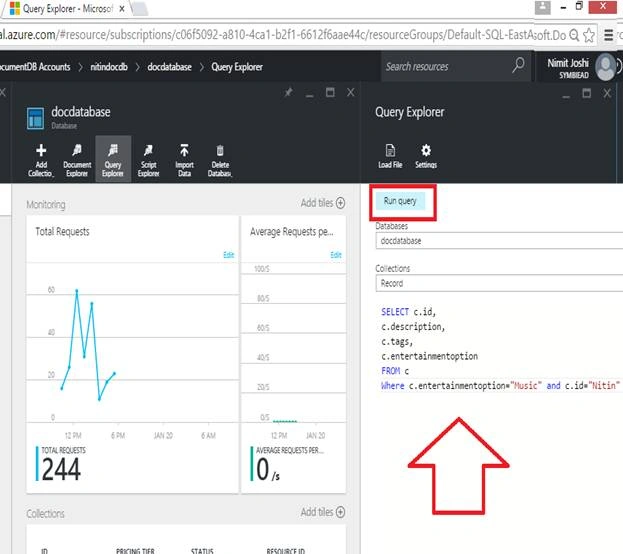Edit the Total Requests tile
Image resolution: width=623 pixels, height=554 pixels.
point(228,255)
